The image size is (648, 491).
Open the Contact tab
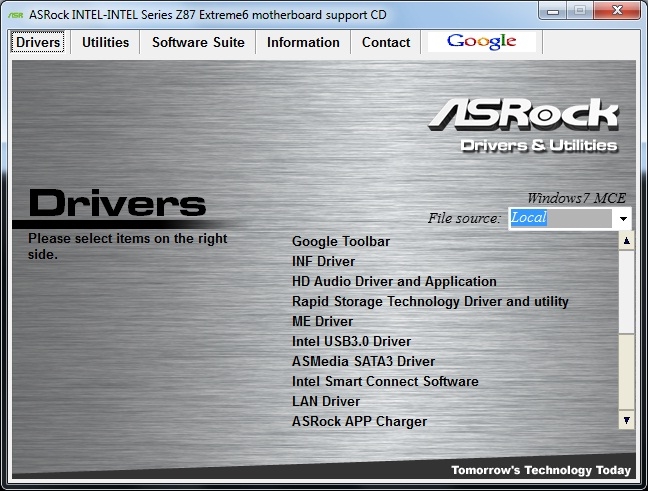coord(386,42)
